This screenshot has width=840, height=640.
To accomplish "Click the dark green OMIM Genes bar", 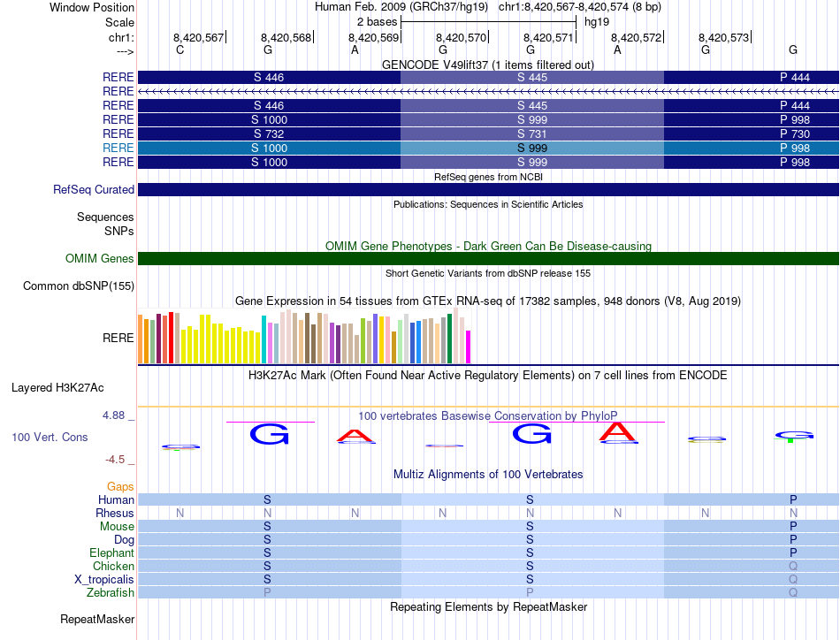I will click(x=488, y=259).
